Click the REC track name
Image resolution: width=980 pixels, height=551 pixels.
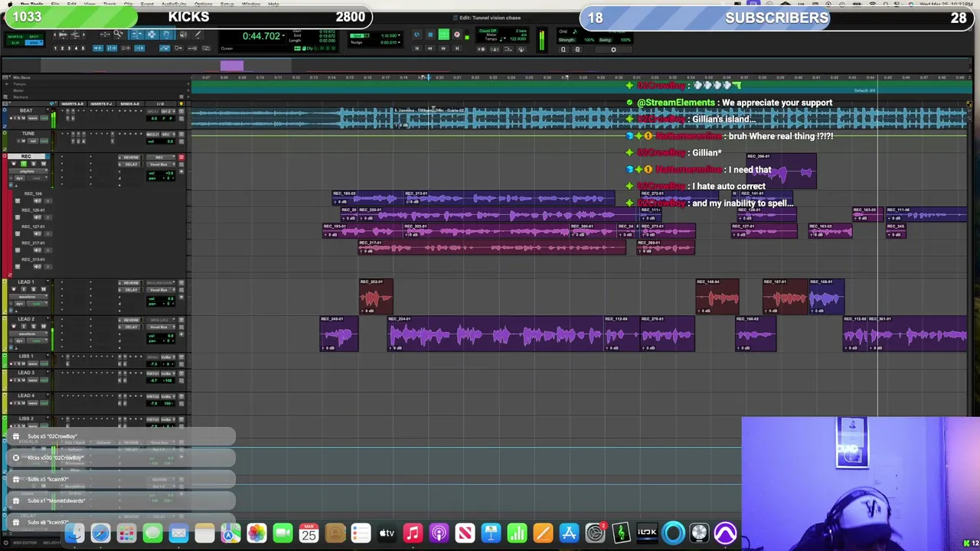(x=26, y=156)
